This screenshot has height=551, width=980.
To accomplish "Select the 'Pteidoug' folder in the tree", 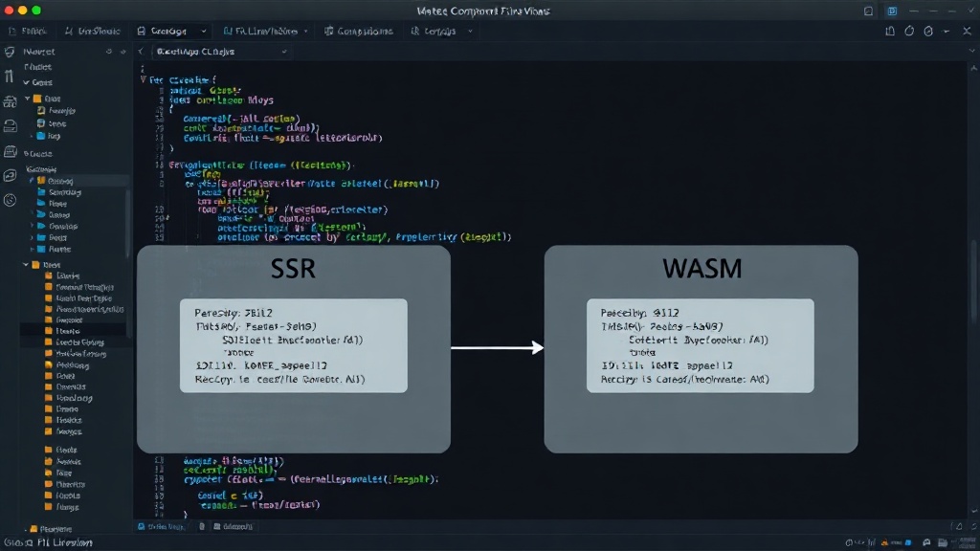I will (x=67, y=365).
